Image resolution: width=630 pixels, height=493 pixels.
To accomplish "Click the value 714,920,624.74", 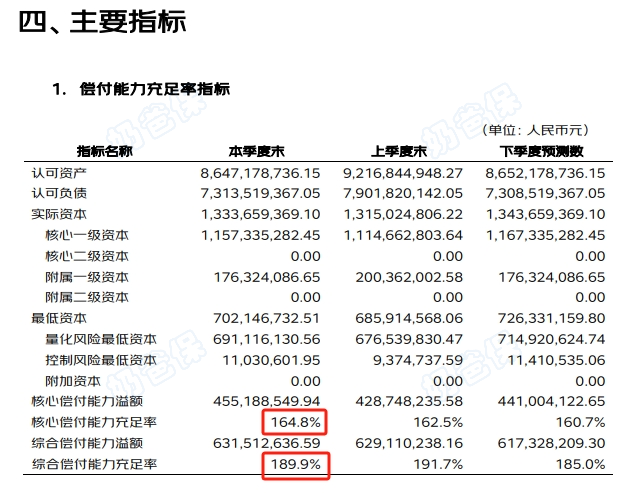I will point(552,339).
